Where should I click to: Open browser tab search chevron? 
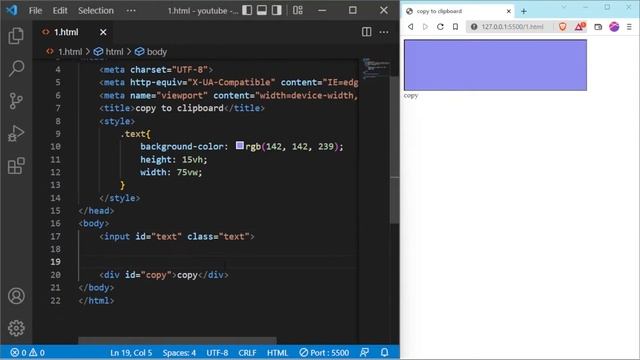pos(564,7)
